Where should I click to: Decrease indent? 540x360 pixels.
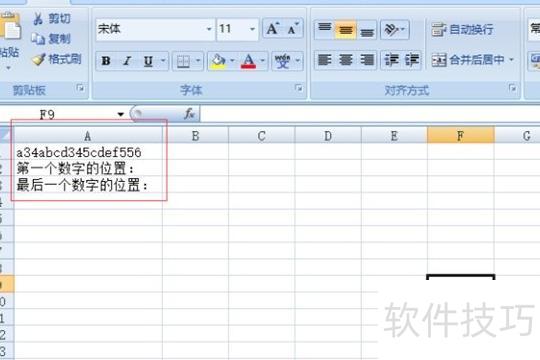click(391, 61)
